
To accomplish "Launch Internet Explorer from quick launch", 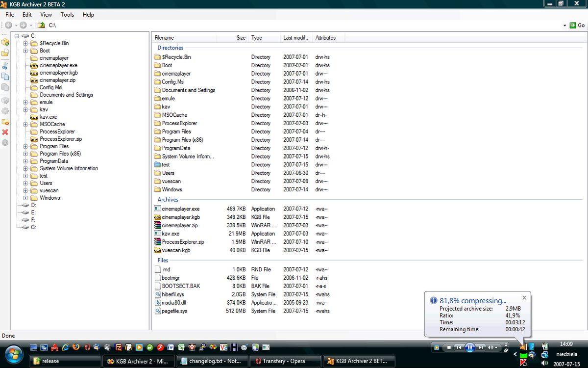I will (65, 347).
